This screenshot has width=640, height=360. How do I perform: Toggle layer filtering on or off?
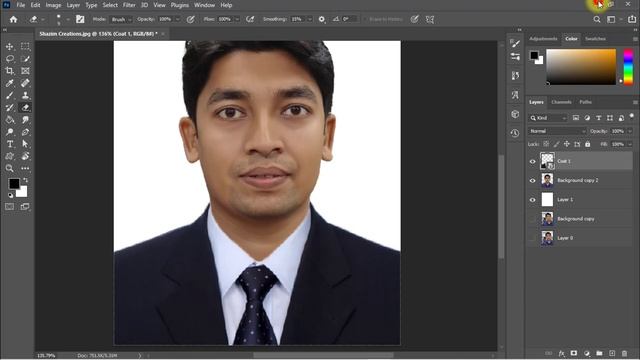coord(631,117)
